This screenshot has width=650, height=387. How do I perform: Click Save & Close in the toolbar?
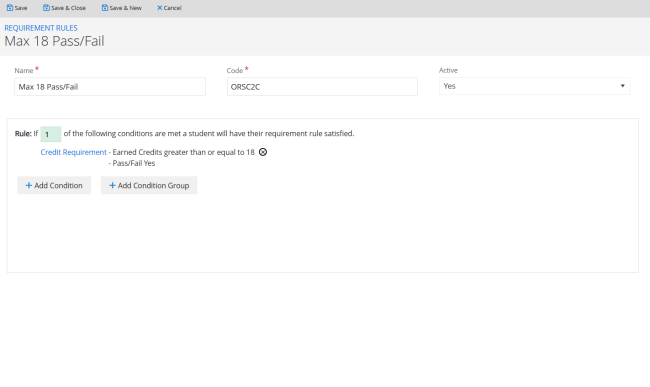pyautogui.click(x=64, y=8)
